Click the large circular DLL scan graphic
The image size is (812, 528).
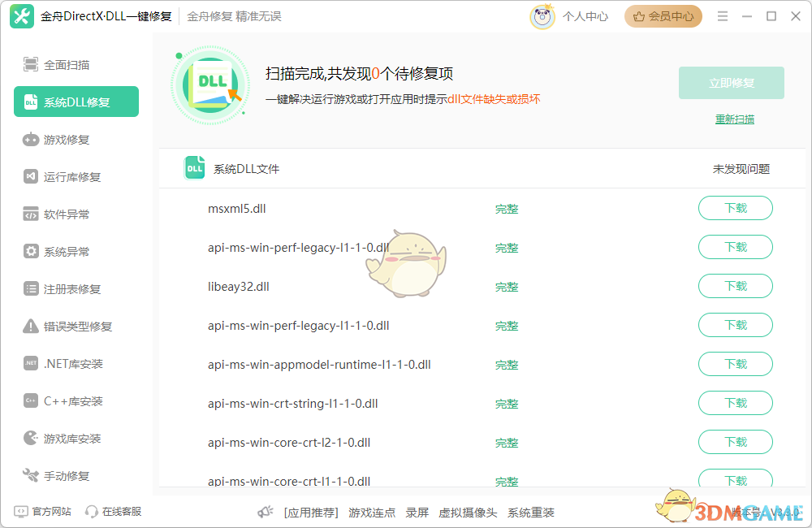pos(210,85)
